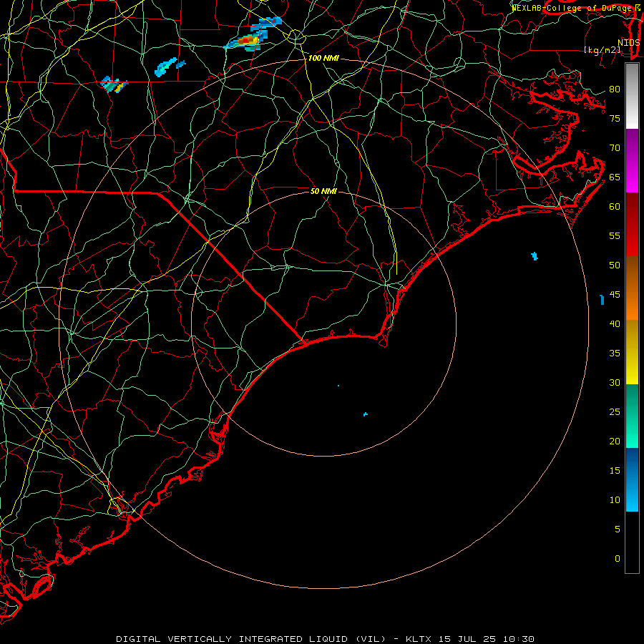This screenshot has height=644, width=644.
Task: Click the 40 value on the color scale
Action: click(615, 323)
